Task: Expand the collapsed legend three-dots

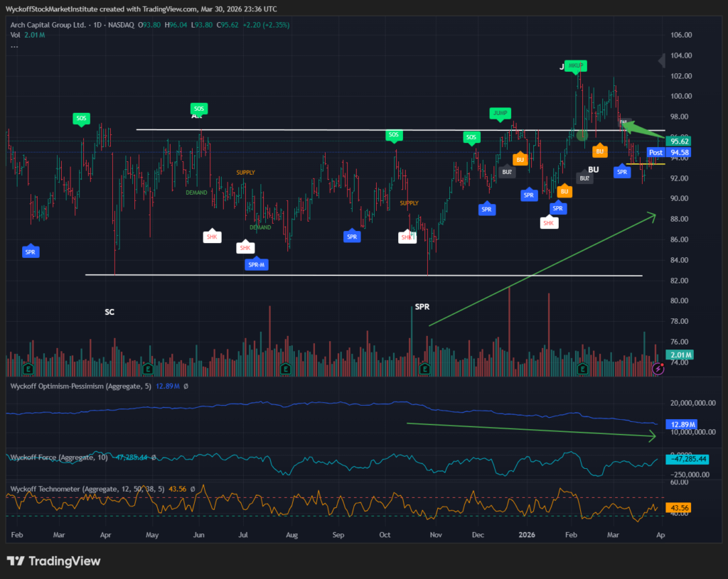Action: pyautogui.click(x=14, y=45)
